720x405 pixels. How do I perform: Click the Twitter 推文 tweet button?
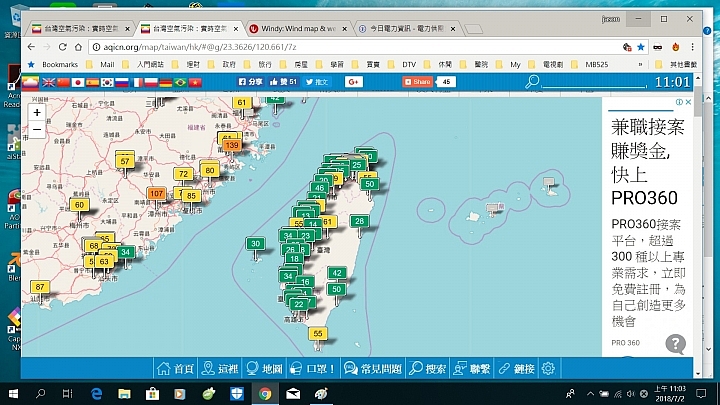pyautogui.click(x=317, y=82)
